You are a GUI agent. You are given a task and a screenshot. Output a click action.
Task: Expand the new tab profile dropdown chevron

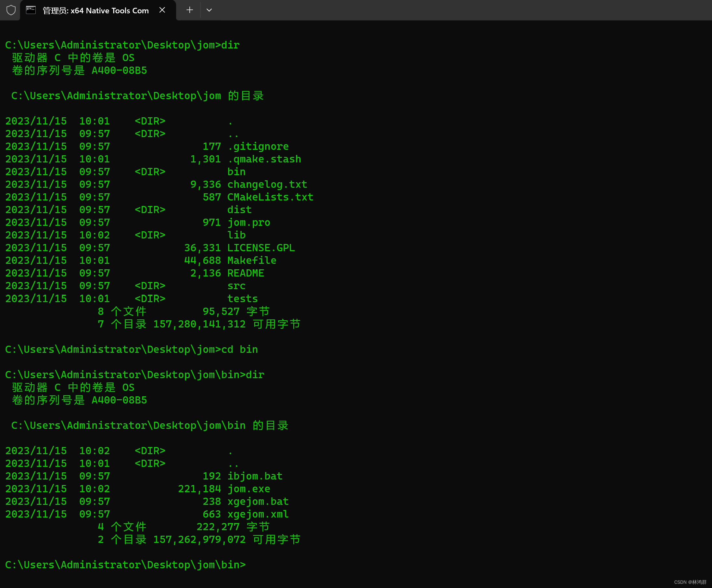209,10
